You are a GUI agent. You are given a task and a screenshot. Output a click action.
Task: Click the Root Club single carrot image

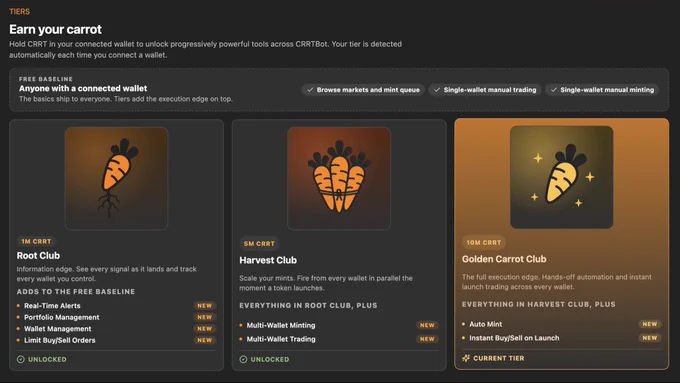click(x=116, y=178)
